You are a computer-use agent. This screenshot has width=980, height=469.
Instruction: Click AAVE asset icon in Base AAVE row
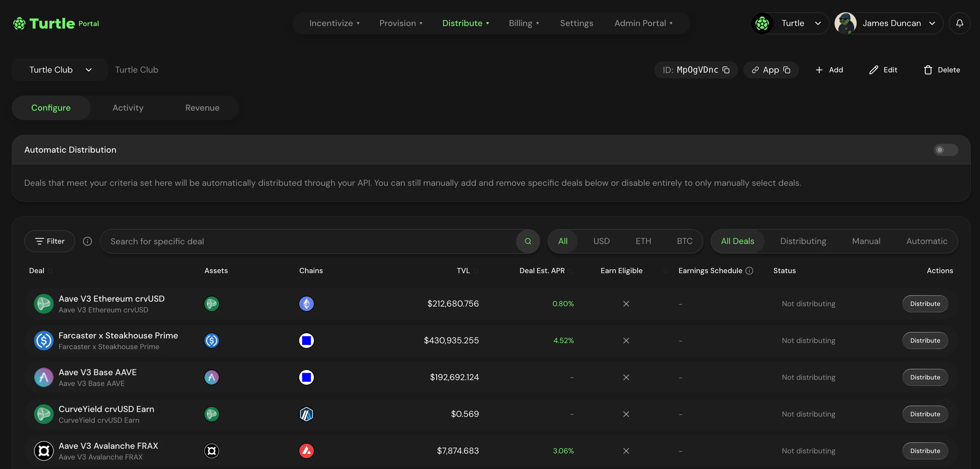[x=211, y=377]
